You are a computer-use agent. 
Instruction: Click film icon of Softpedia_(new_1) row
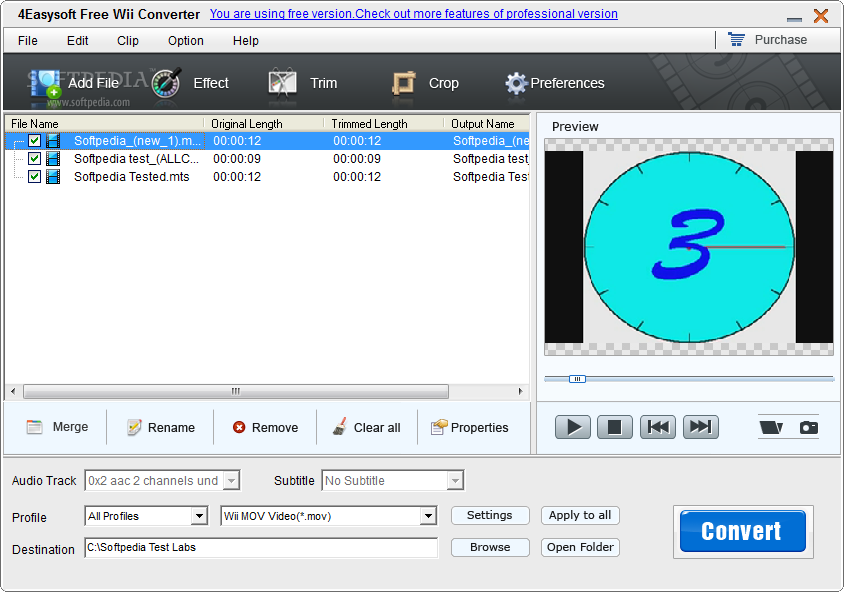[53, 141]
